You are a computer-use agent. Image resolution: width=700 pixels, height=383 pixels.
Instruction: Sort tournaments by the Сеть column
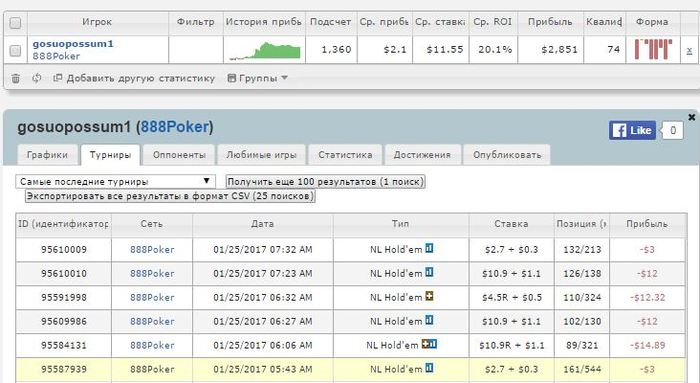[152, 224]
